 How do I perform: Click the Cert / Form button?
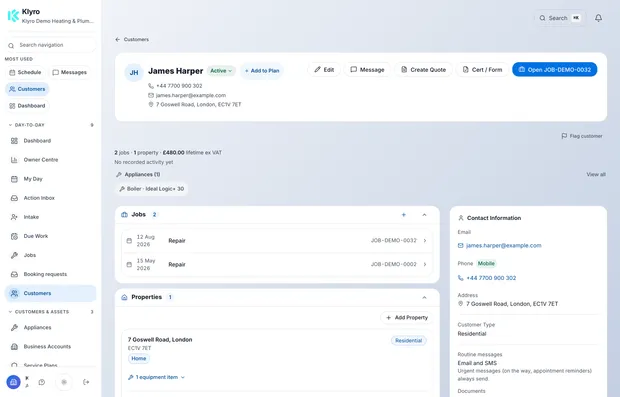pos(482,70)
